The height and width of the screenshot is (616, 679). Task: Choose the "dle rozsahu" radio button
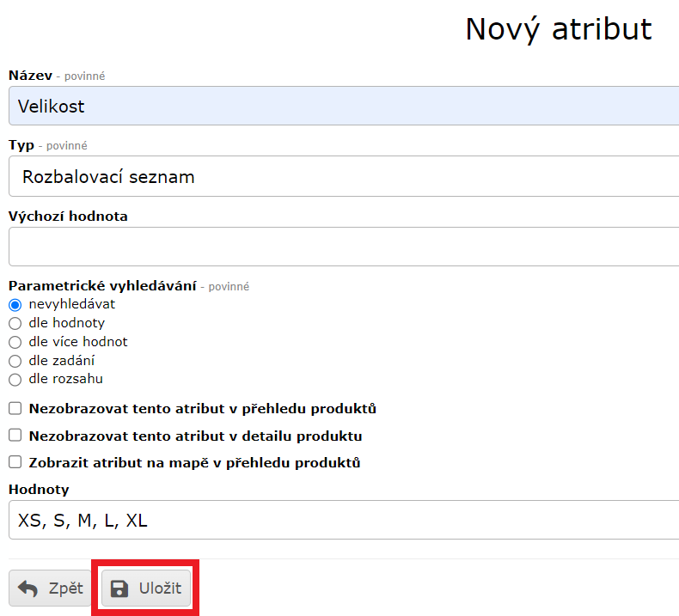pyautogui.click(x=15, y=380)
